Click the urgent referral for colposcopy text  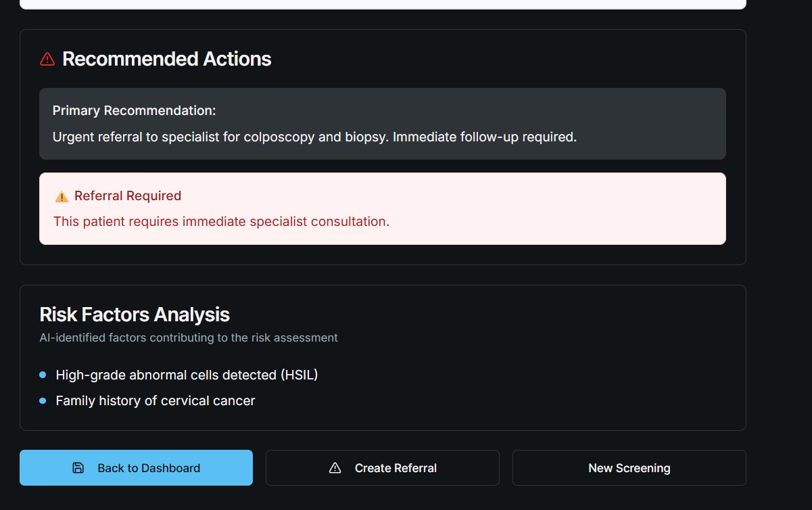coord(314,137)
